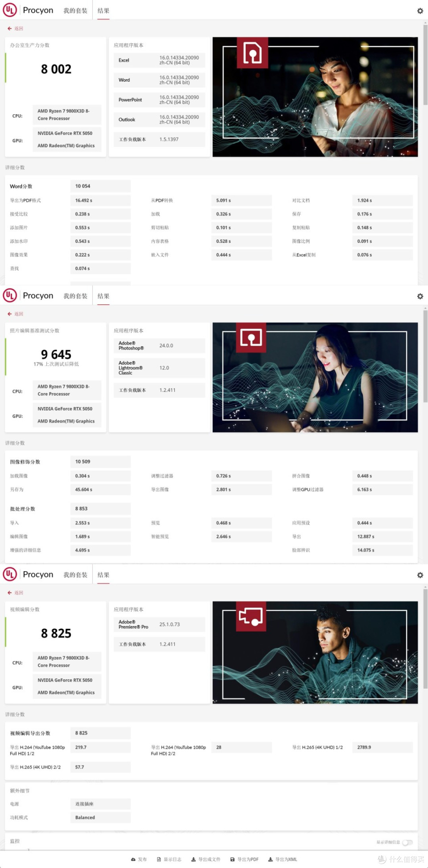The image size is (428, 868).
Task: Click 从PDF转换 value 5.091 s
Action: click(x=241, y=200)
